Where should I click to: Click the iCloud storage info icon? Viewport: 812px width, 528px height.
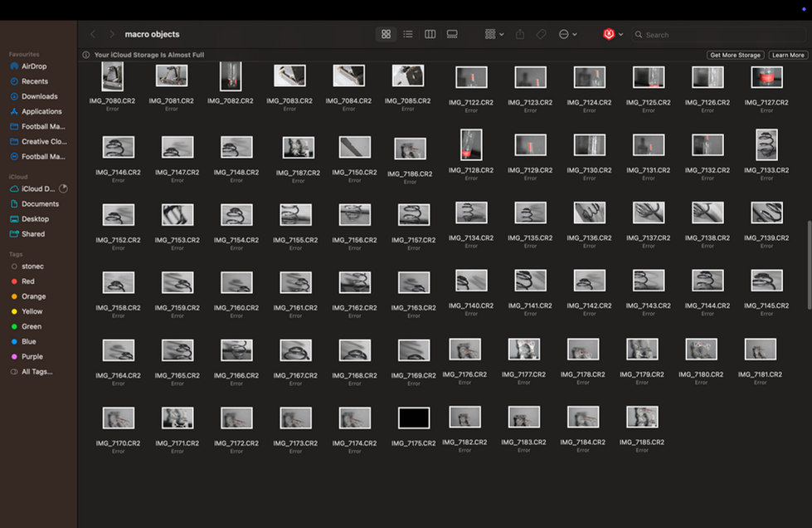[x=86, y=55]
